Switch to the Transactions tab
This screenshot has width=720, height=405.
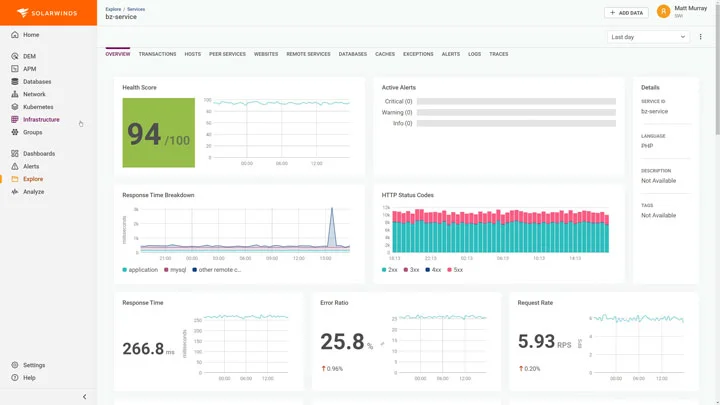(157, 54)
